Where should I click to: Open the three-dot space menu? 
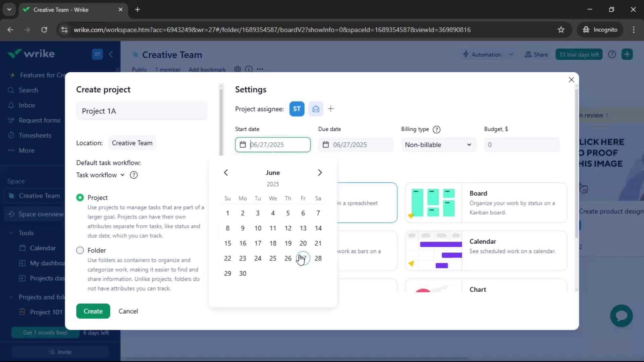pyautogui.click(x=260, y=69)
